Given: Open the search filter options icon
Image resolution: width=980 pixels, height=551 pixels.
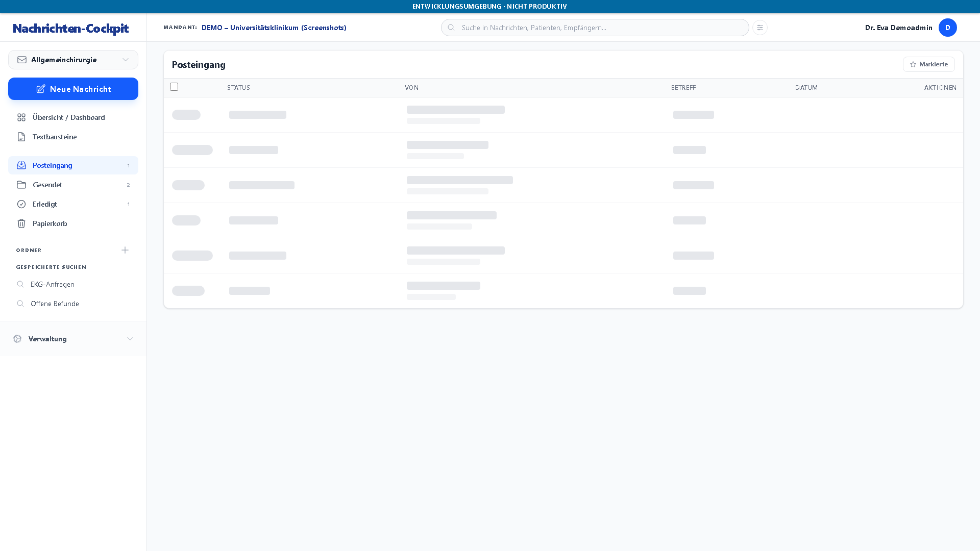Looking at the screenshot, I should tap(760, 28).
